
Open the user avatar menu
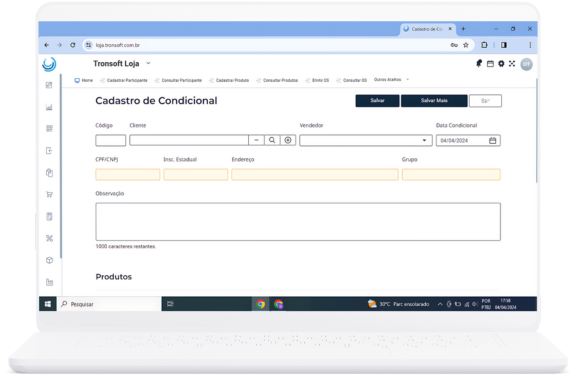tap(526, 64)
